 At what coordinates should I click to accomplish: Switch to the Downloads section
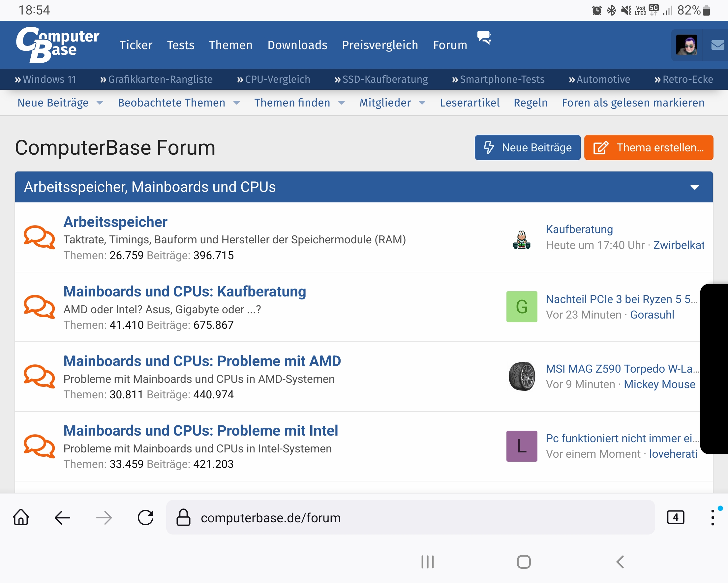pyautogui.click(x=297, y=45)
